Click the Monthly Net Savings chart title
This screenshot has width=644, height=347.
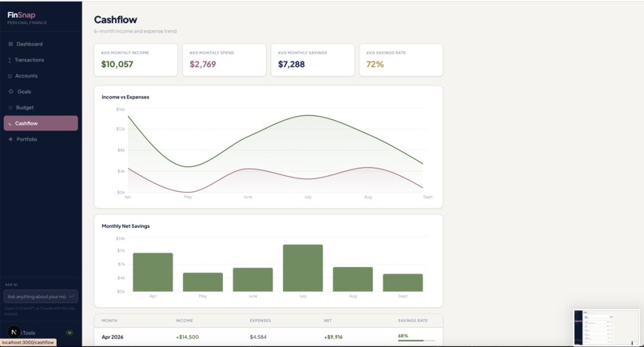tap(125, 226)
